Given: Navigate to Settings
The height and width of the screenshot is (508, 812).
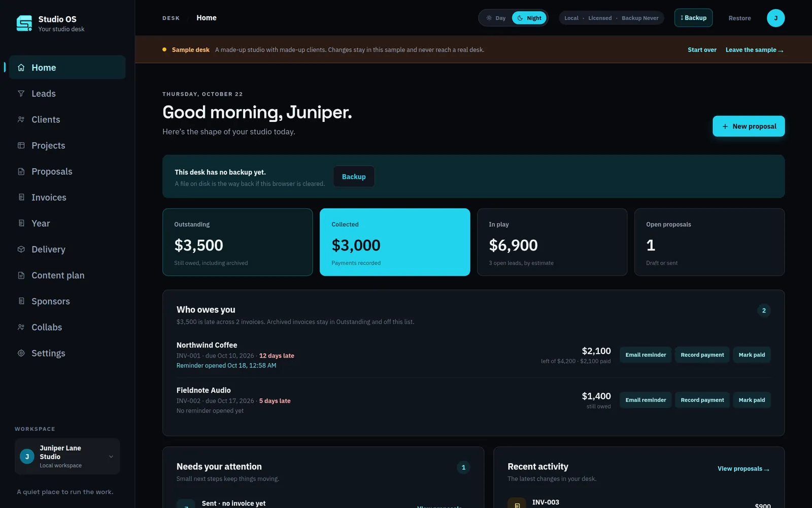Looking at the screenshot, I should click(67, 353).
